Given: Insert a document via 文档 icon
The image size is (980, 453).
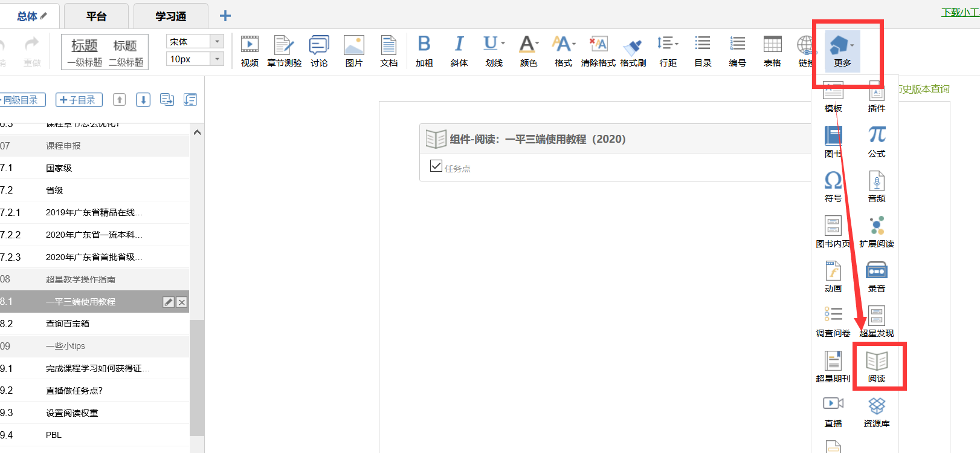Looking at the screenshot, I should 389,50.
